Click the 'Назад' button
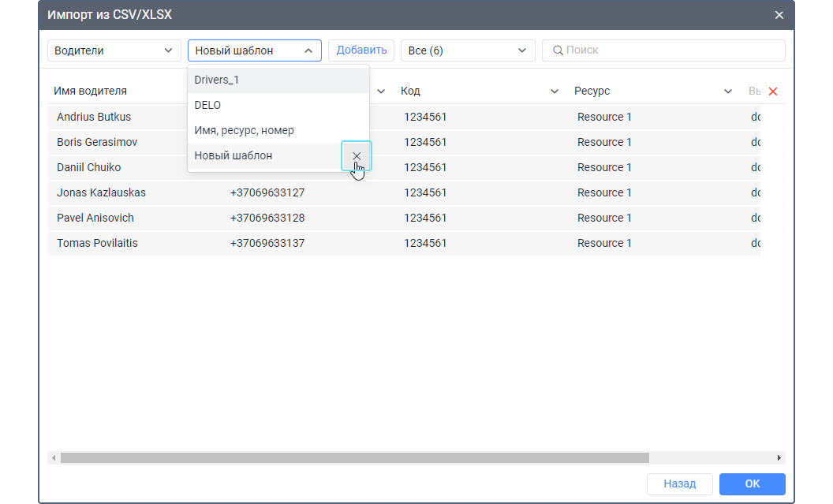 (x=679, y=483)
